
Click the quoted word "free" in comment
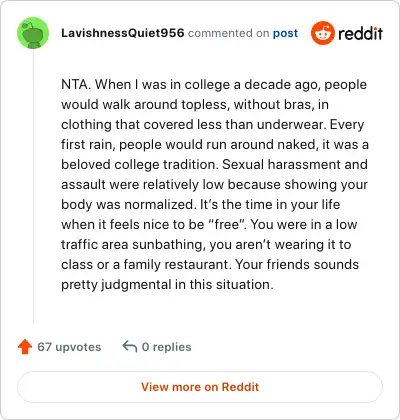227,224
